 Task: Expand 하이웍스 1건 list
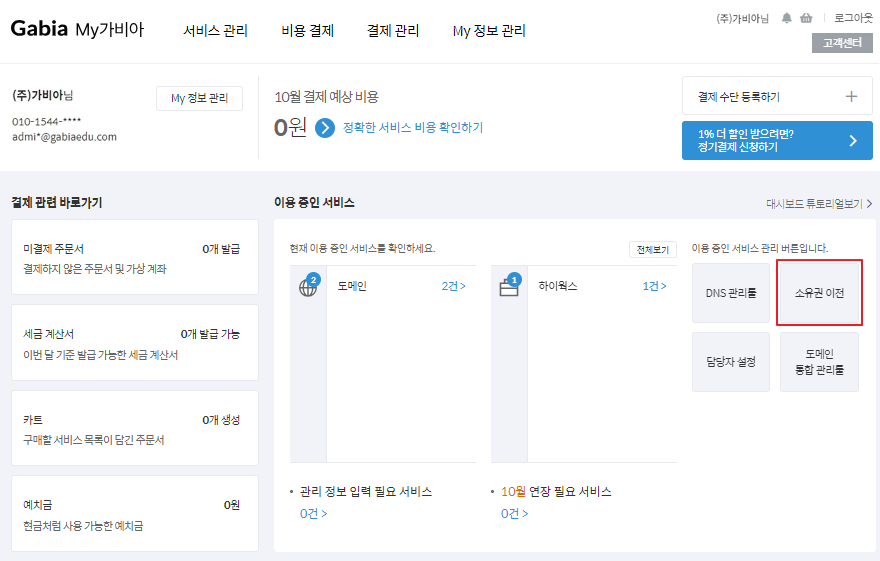coord(654,286)
